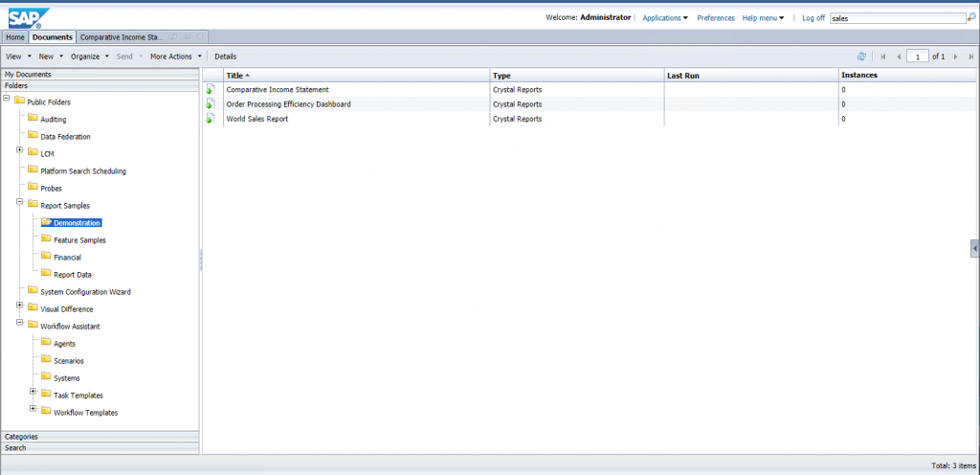980x475 pixels.
Task: Sort by the Instances column header
Action: [x=907, y=75]
